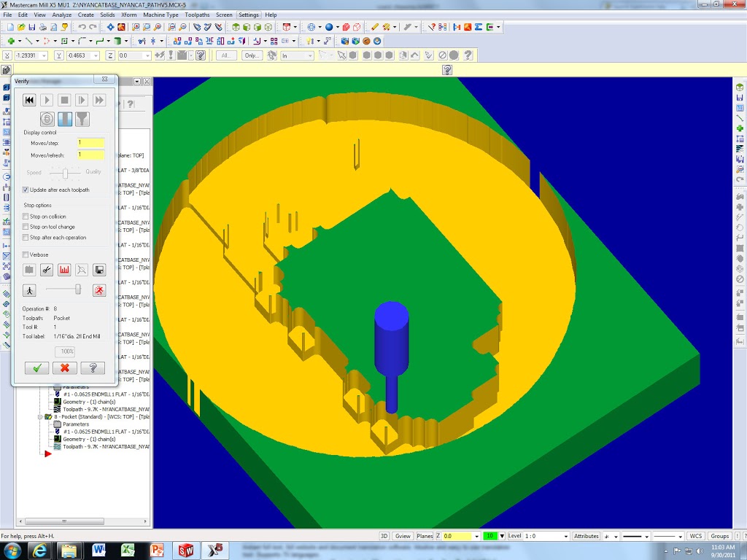Open the green color 10 dropdown arrow
Viewport: 747px width, 560px height.
click(502, 536)
